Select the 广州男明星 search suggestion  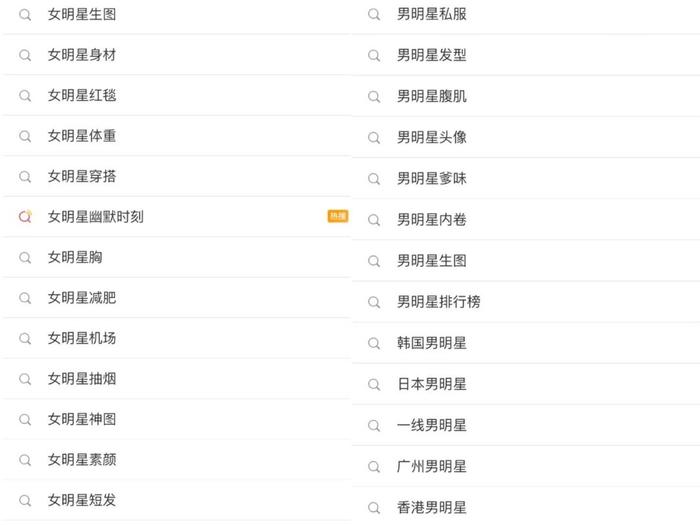(526, 467)
